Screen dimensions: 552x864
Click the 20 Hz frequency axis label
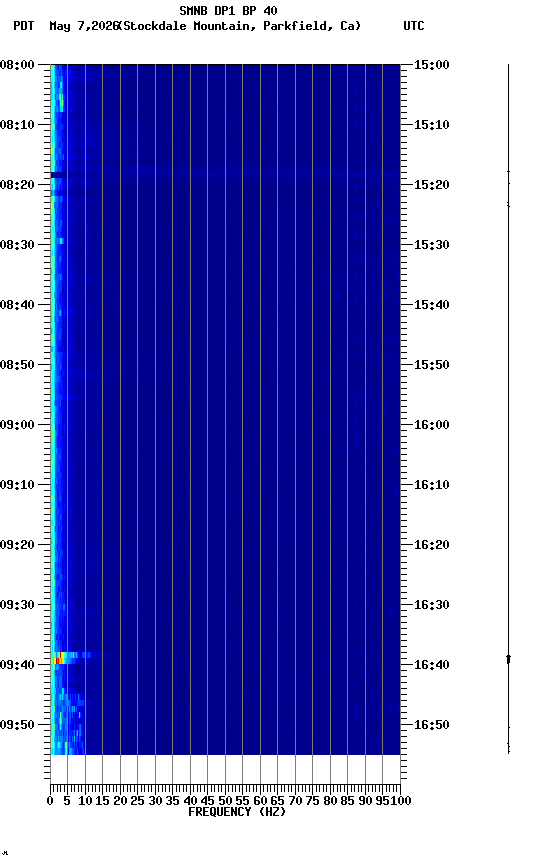pyautogui.click(x=121, y=801)
